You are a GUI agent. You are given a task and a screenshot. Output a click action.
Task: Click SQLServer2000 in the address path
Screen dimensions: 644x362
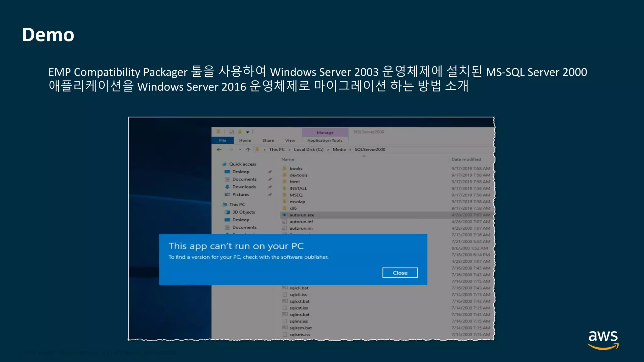tap(370, 150)
